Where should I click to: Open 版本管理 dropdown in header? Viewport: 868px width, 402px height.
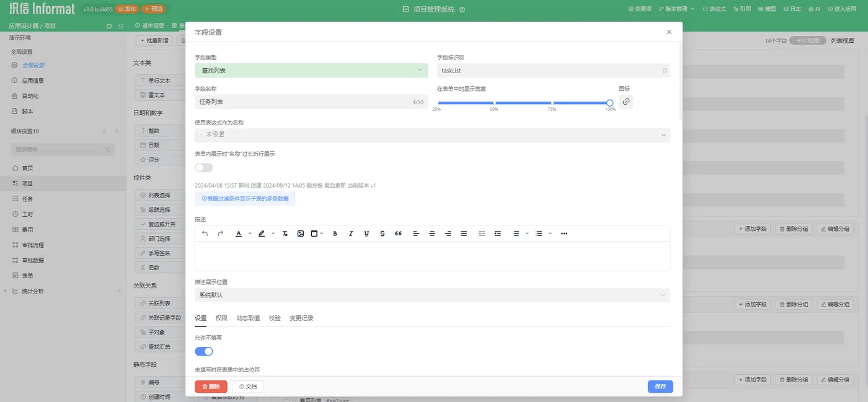[676, 9]
